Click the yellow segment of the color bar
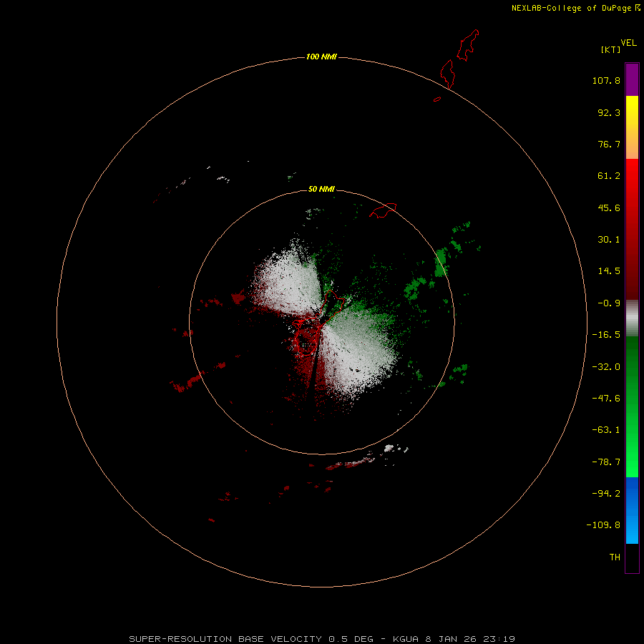The height and width of the screenshot is (644, 644). [632, 127]
